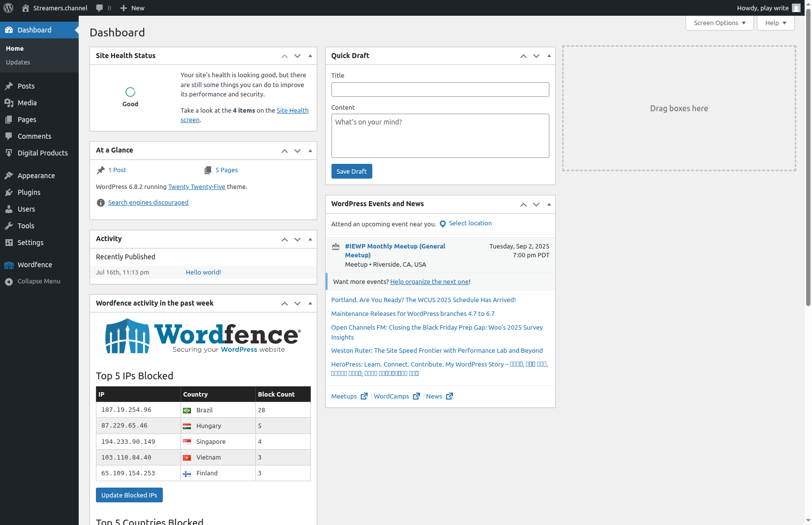This screenshot has width=812, height=525.
Task: Click the Collapse Menu arrow icon
Action: tap(9, 282)
